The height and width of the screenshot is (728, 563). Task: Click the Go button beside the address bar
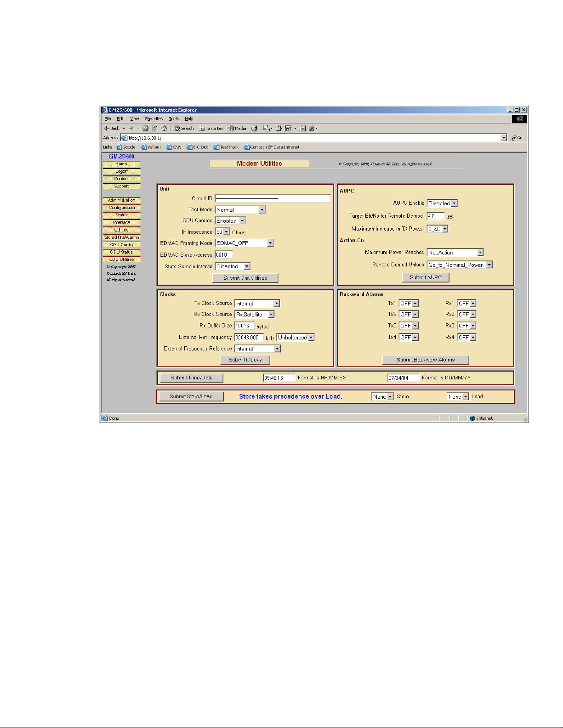click(517, 138)
